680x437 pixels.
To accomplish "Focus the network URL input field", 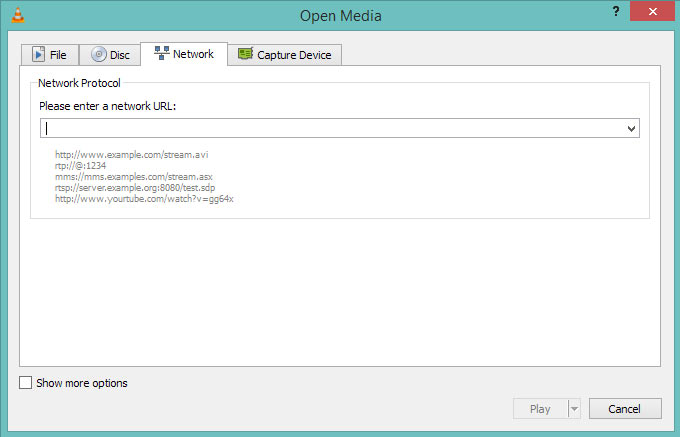I will click(x=333, y=128).
